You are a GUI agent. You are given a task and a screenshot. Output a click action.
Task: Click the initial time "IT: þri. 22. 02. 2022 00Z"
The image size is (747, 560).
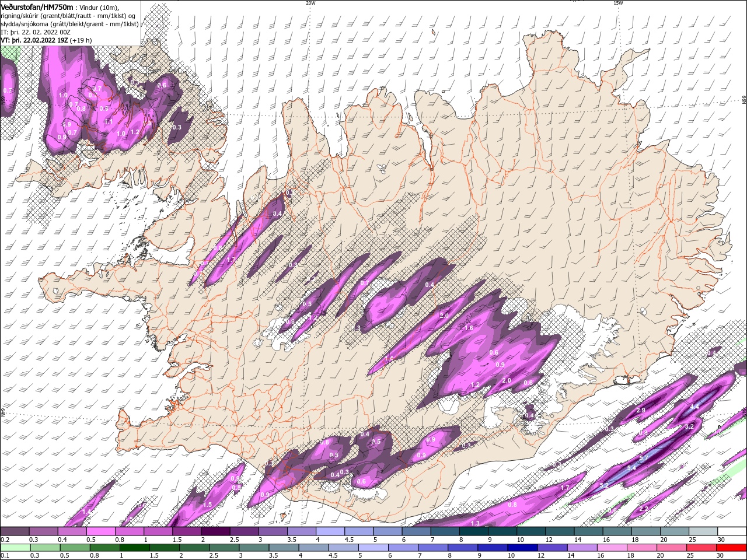[36, 32]
